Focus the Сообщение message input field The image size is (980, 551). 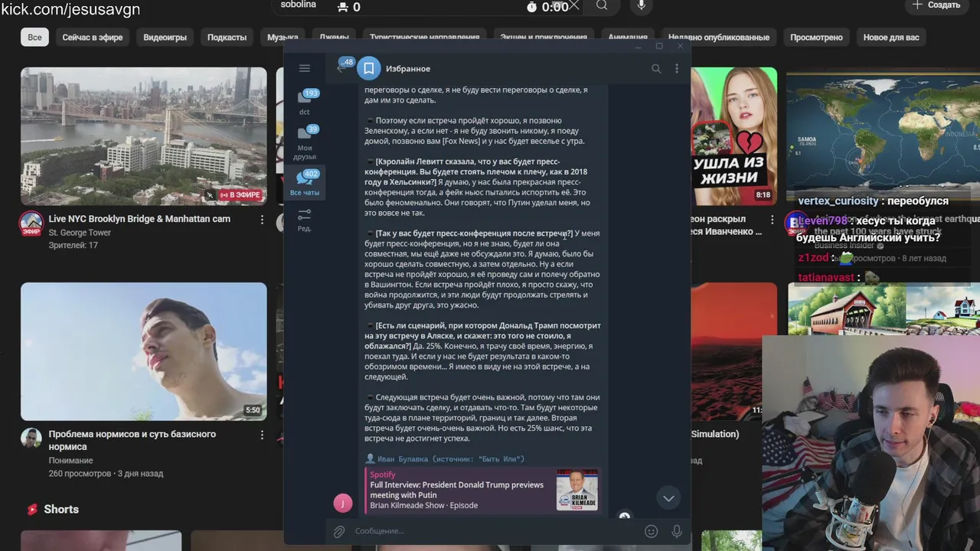pos(494,531)
